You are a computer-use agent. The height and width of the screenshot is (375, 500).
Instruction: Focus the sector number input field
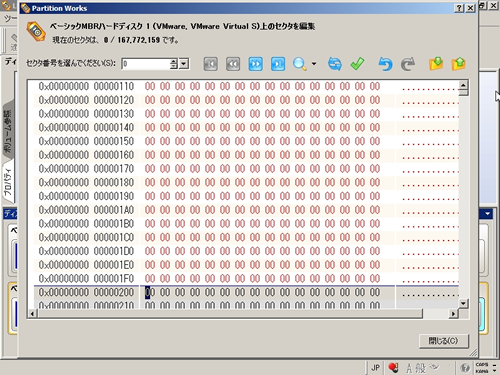coord(146,64)
